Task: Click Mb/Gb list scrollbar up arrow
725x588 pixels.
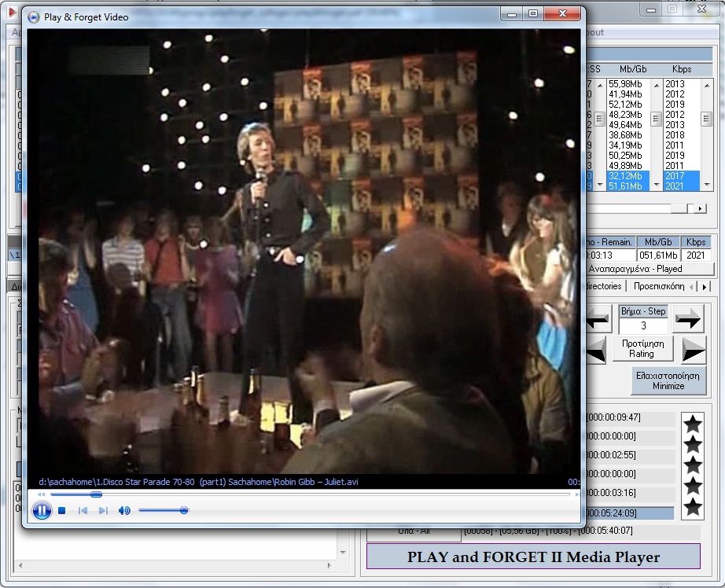Action: coord(656,85)
